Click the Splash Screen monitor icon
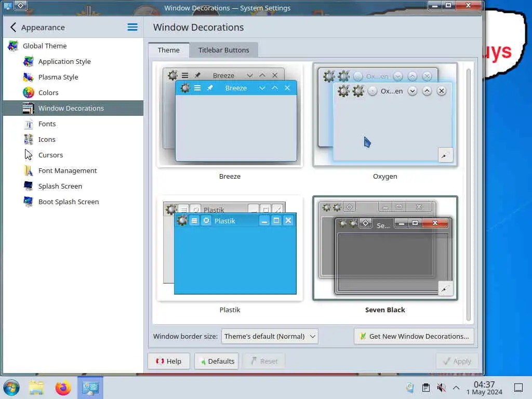Viewport: 532px width, 399px height. pyautogui.click(x=29, y=186)
